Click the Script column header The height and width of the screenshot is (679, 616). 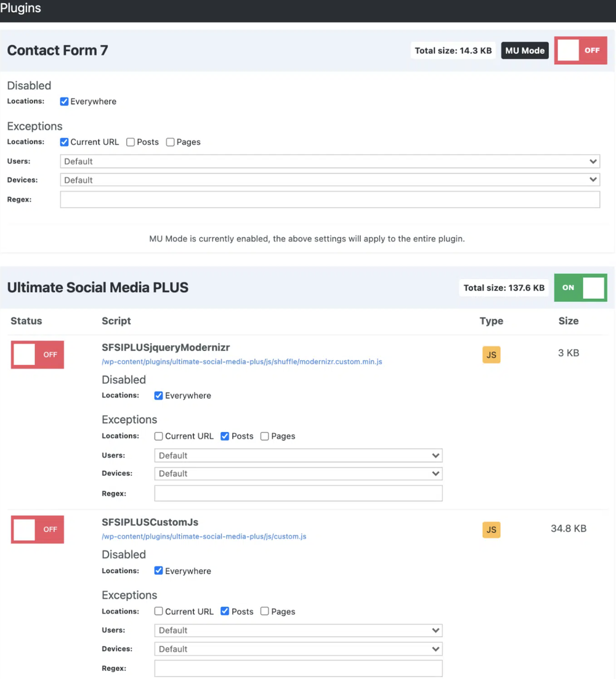116,321
